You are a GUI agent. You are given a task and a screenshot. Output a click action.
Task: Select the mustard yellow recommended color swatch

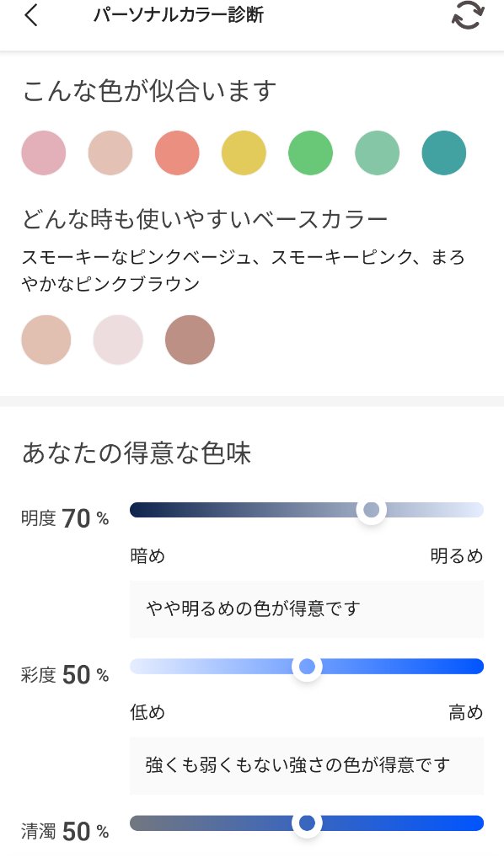244,153
